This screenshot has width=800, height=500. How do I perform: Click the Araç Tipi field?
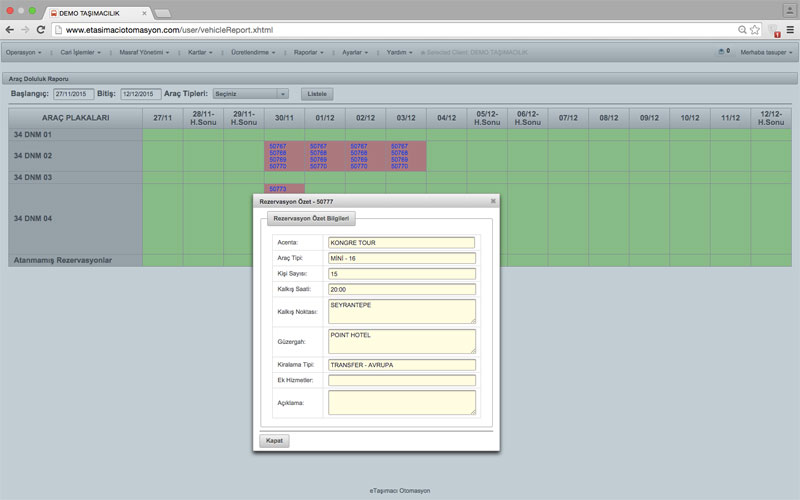(402, 258)
